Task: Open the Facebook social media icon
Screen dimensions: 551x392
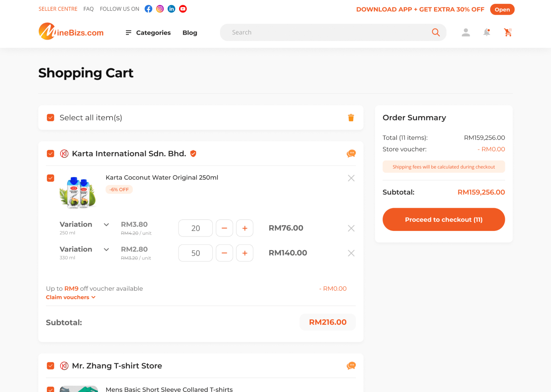Action: point(148,9)
